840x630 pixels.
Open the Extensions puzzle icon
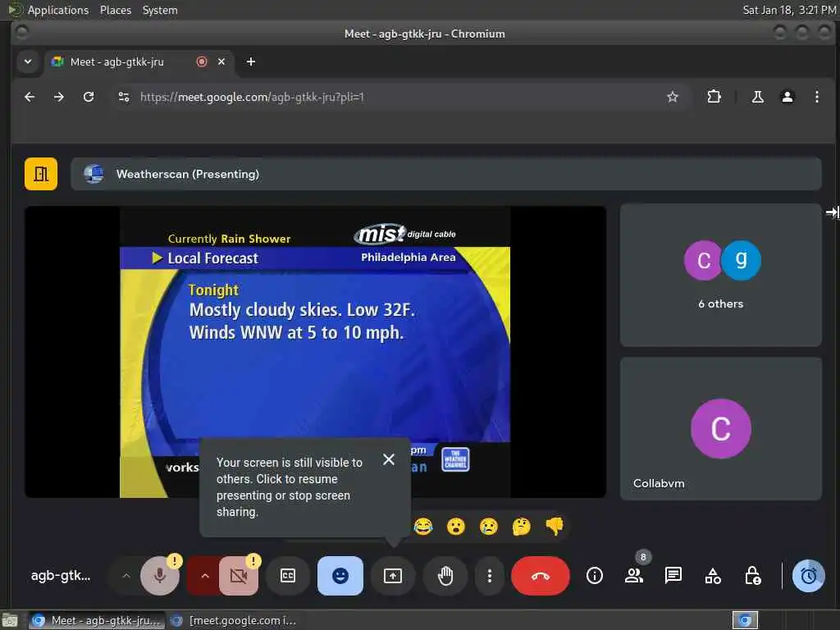point(714,97)
